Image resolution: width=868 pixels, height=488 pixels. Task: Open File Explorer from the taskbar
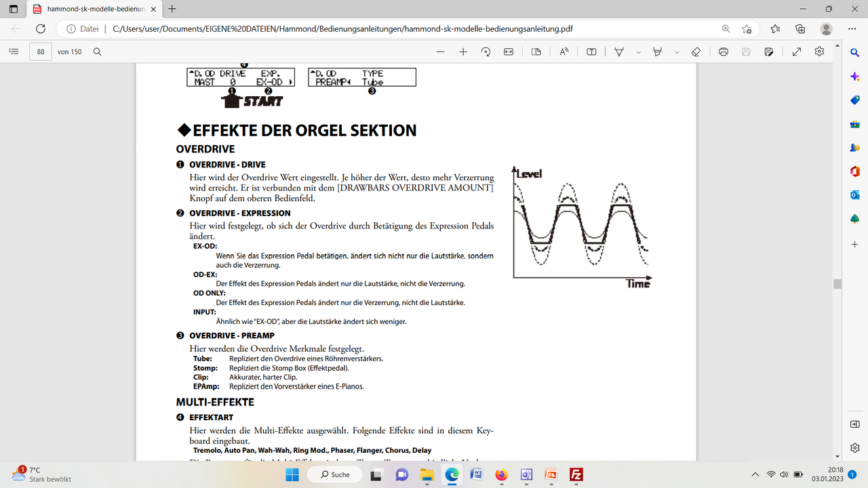coord(427,474)
